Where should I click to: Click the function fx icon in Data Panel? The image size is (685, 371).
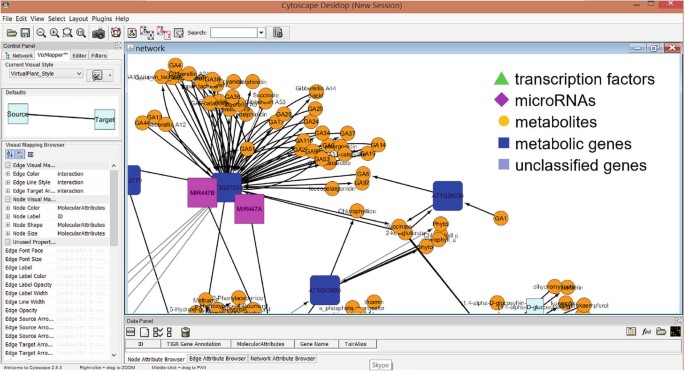(646, 332)
